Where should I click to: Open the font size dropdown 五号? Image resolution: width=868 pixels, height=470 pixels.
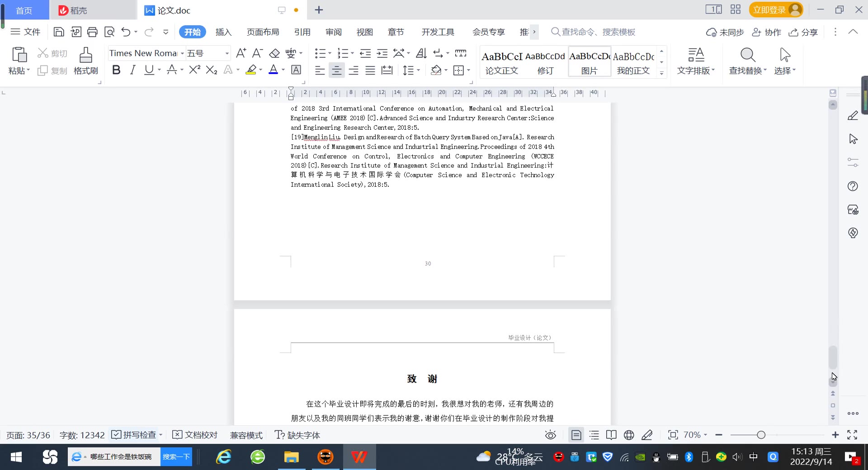click(x=227, y=53)
